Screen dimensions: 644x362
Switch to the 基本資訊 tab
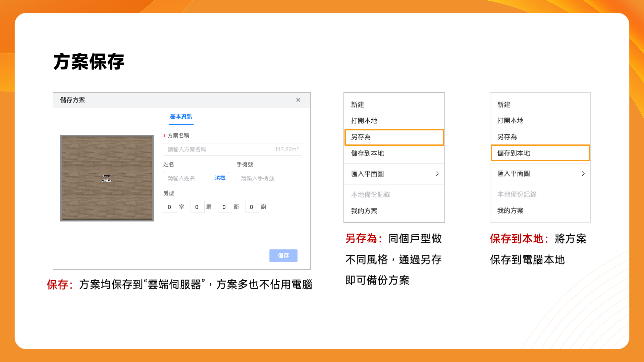click(x=181, y=116)
